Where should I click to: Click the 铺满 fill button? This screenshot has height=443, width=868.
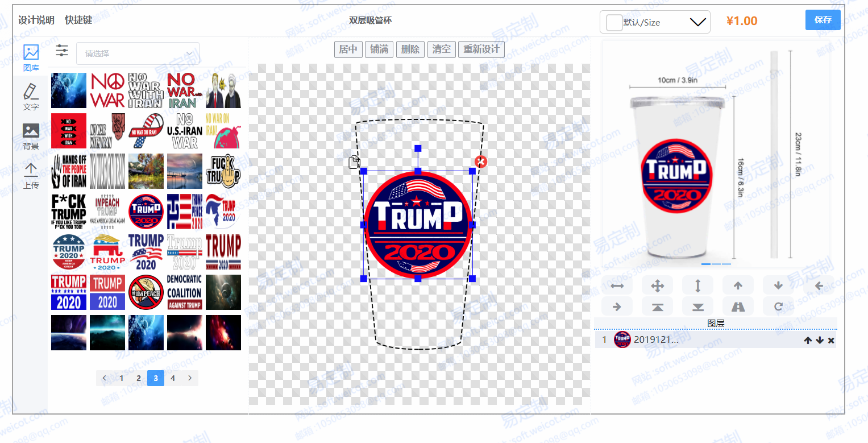click(x=379, y=49)
